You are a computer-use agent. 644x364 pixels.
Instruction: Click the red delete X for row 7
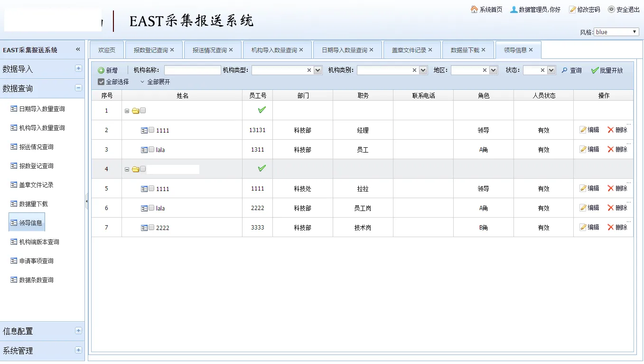(611, 227)
